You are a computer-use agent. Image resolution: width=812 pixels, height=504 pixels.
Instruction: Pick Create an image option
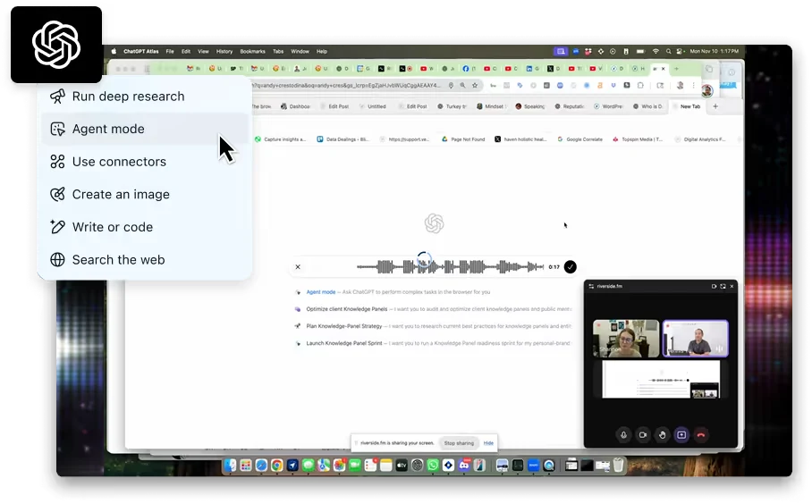pos(145,194)
